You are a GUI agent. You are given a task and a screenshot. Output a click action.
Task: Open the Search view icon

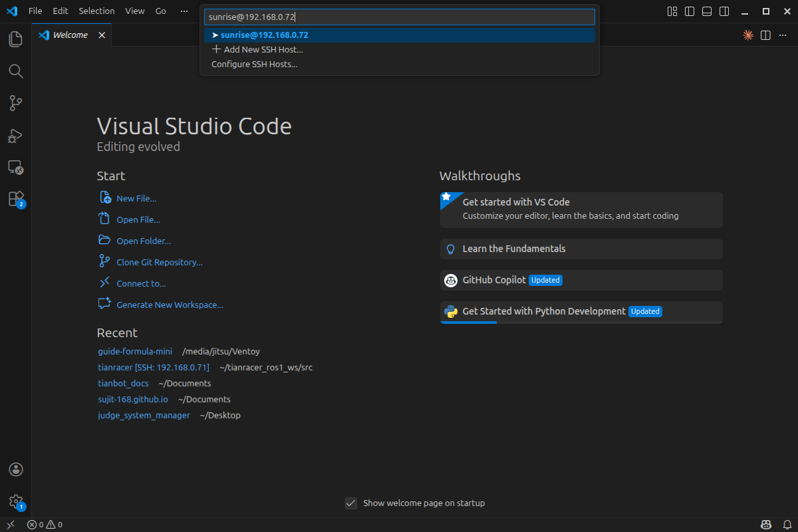[x=16, y=71]
